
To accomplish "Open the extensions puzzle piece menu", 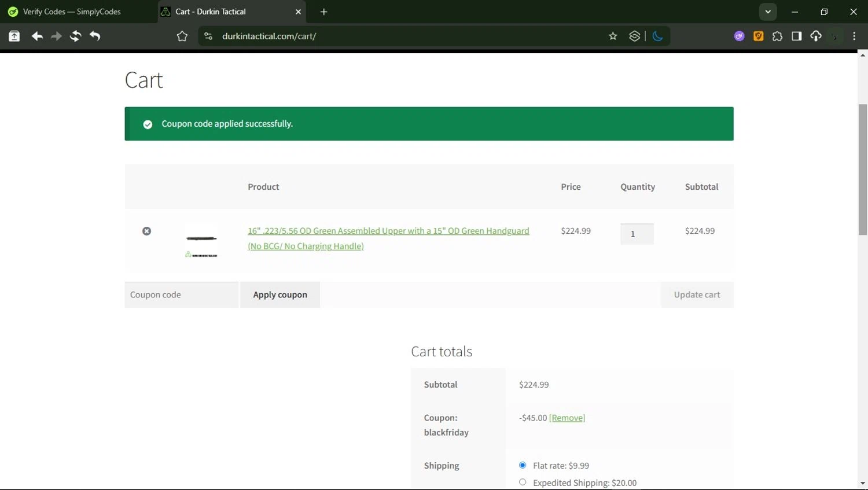I will click(777, 36).
